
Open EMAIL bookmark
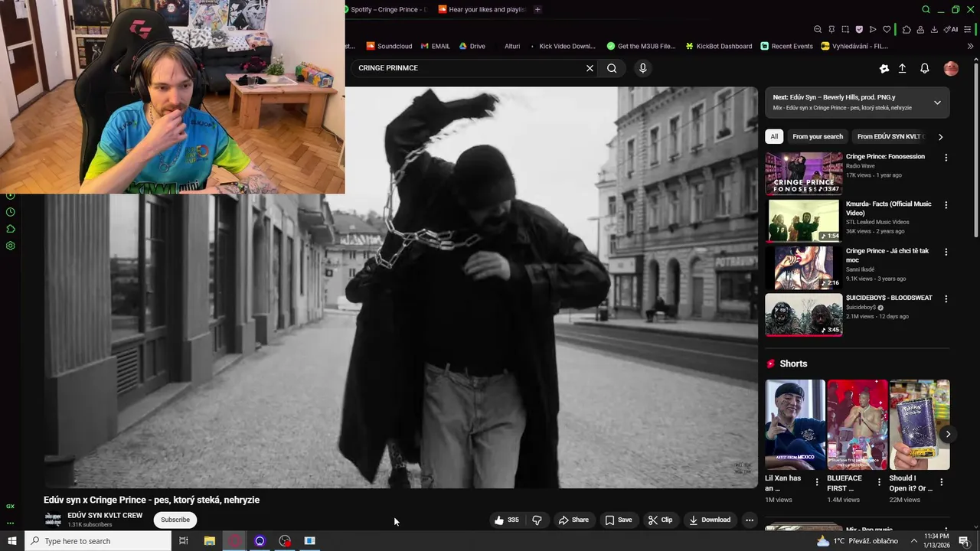coord(436,46)
